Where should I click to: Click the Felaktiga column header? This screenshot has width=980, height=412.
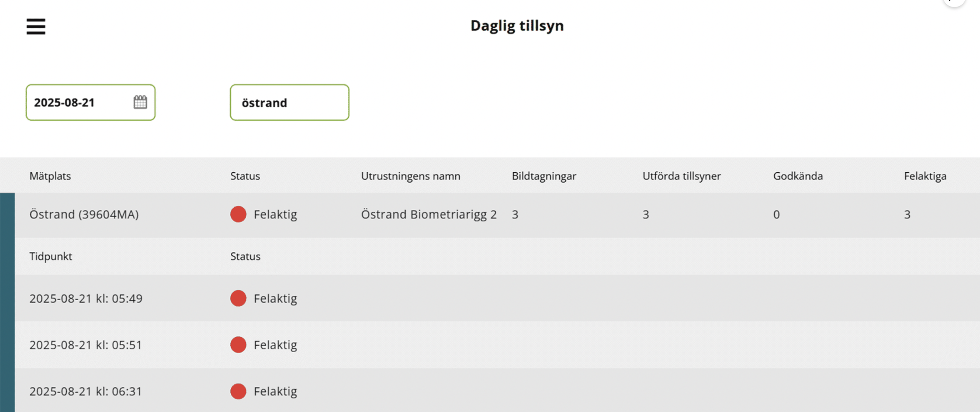click(x=925, y=176)
